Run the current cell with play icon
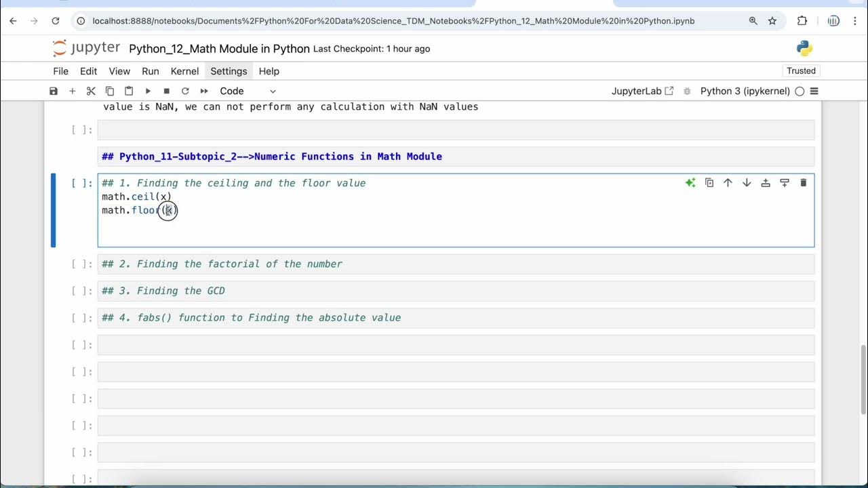Image resolution: width=868 pixels, height=488 pixels. tap(148, 91)
